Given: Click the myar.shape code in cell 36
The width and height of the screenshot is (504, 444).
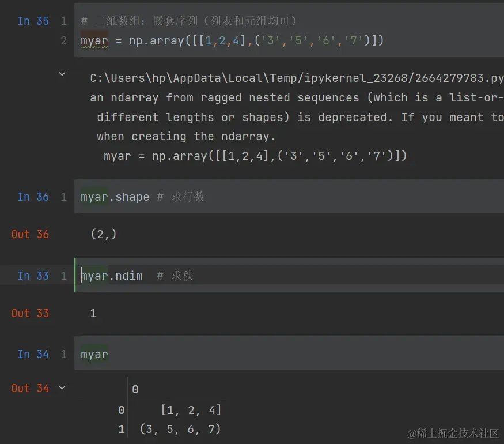Looking at the screenshot, I should (x=115, y=197).
